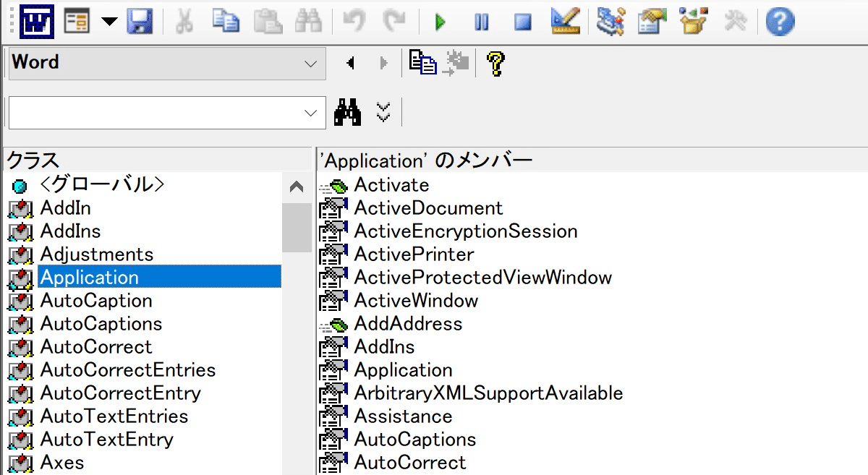Open the search text dropdown arrow
Image resolution: width=868 pixels, height=475 pixels.
312,113
